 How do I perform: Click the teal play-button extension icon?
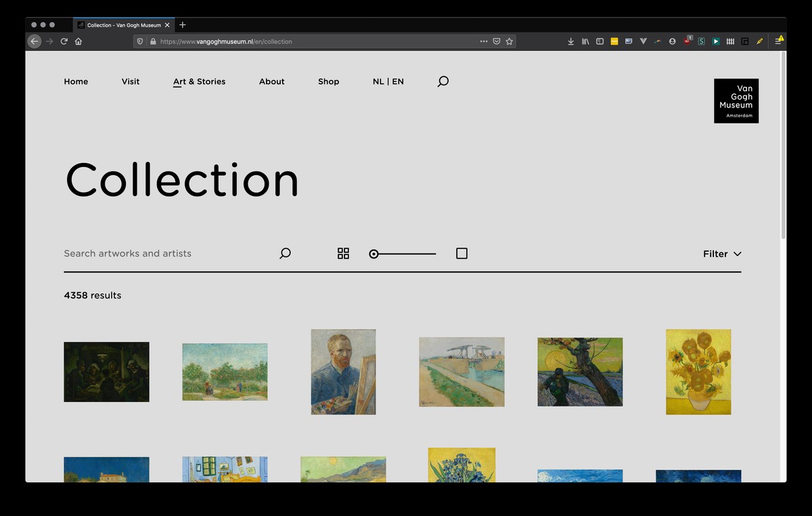(716, 41)
